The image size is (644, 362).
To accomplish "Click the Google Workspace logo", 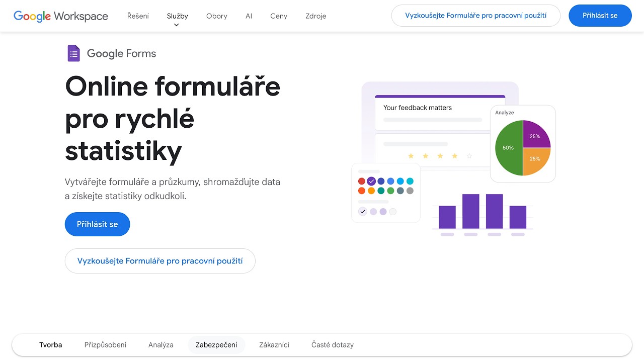I will [x=61, y=16].
